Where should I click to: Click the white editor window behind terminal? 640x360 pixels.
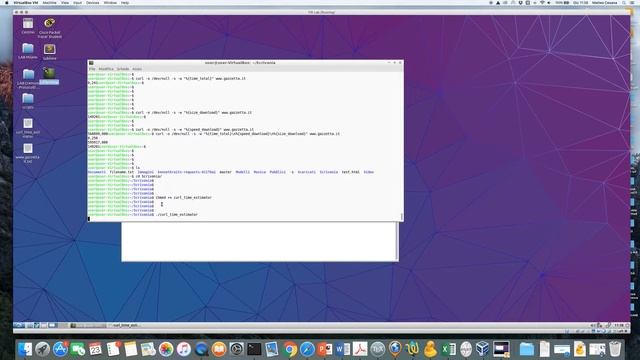pyautogui.click(x=260, y=241)
